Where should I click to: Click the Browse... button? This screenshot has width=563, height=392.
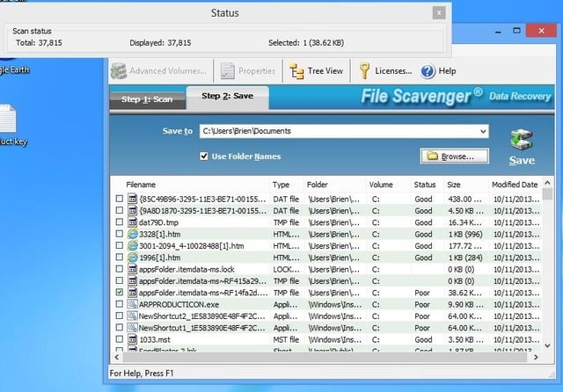point(454,156)
